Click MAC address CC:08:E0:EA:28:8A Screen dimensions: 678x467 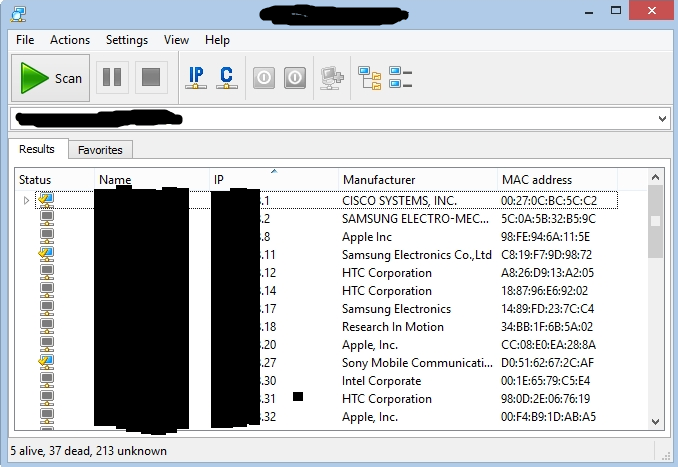(x=548, y=345)
